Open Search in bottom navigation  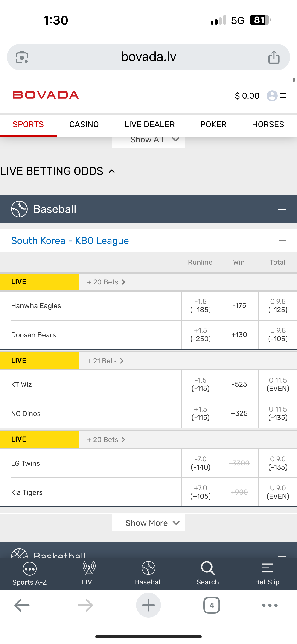point(207,573)
